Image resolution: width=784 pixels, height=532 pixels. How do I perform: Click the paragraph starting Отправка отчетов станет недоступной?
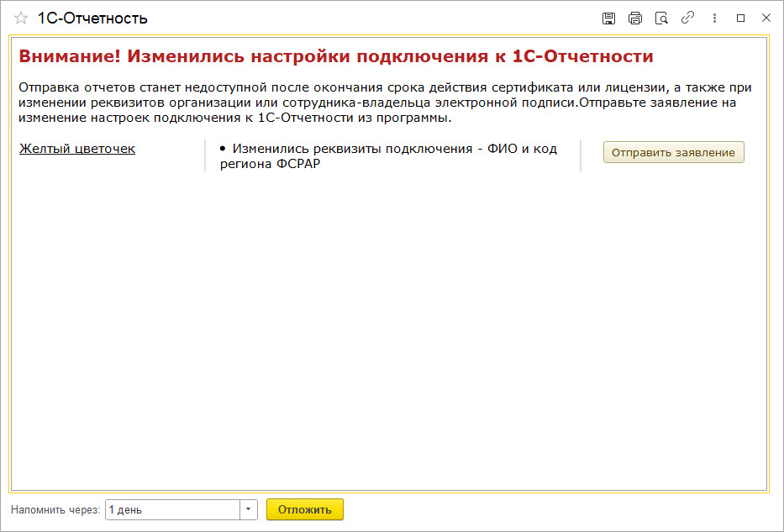point(385,103)
